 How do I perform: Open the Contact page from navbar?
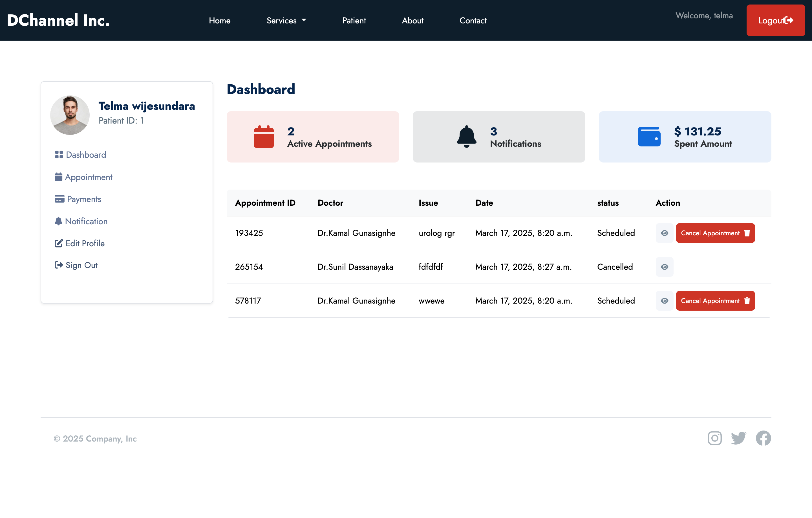[x=473, y=21]
